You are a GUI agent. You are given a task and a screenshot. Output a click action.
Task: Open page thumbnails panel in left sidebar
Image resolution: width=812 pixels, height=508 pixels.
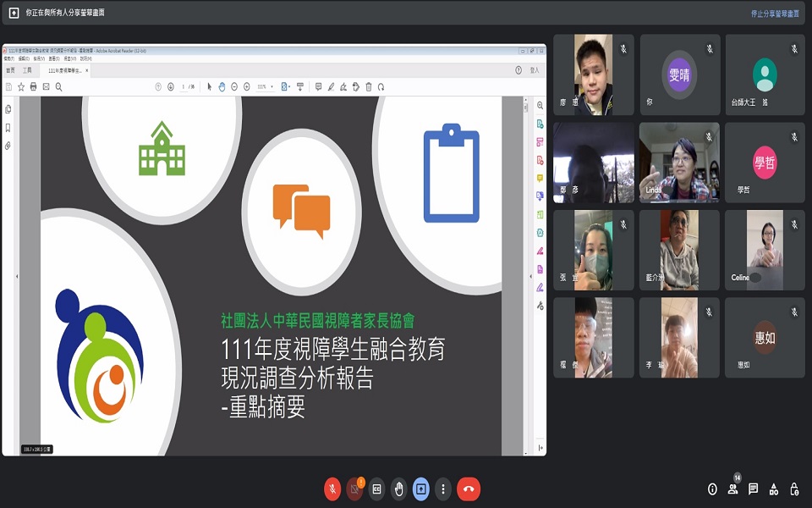tap(8, 109)
